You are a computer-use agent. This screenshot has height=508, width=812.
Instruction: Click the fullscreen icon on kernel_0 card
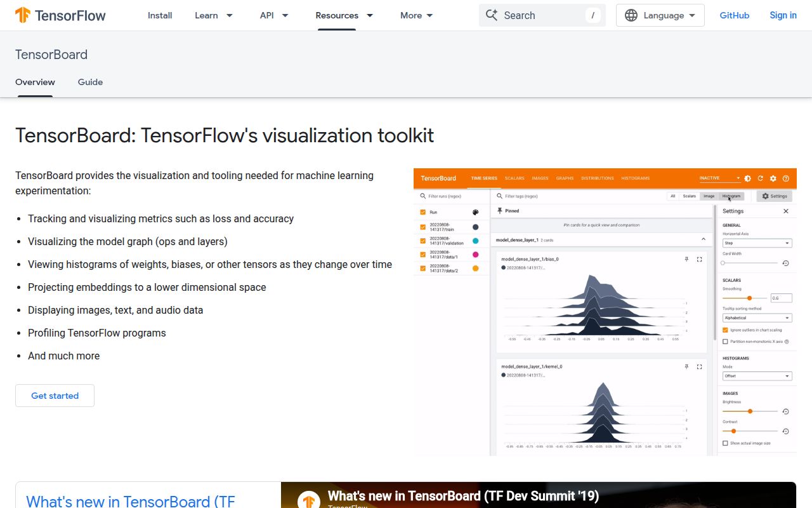pos(700,366)
